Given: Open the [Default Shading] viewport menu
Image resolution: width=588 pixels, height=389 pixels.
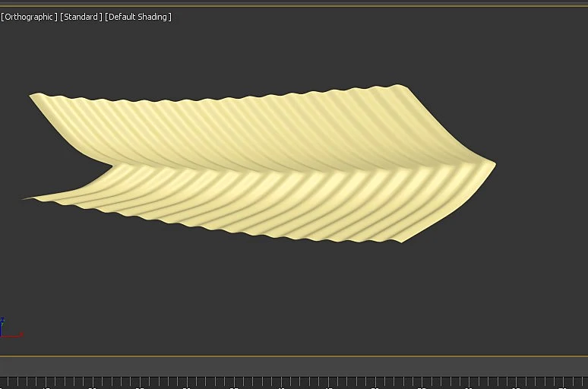Looking at the screenshot, I should [x=138, y=17].
